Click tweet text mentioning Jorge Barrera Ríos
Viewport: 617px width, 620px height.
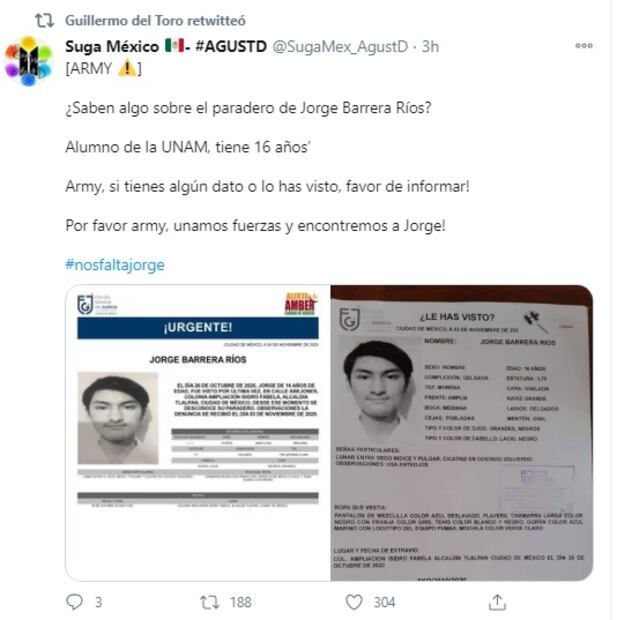pyautogui.click(x=248, y=108)
